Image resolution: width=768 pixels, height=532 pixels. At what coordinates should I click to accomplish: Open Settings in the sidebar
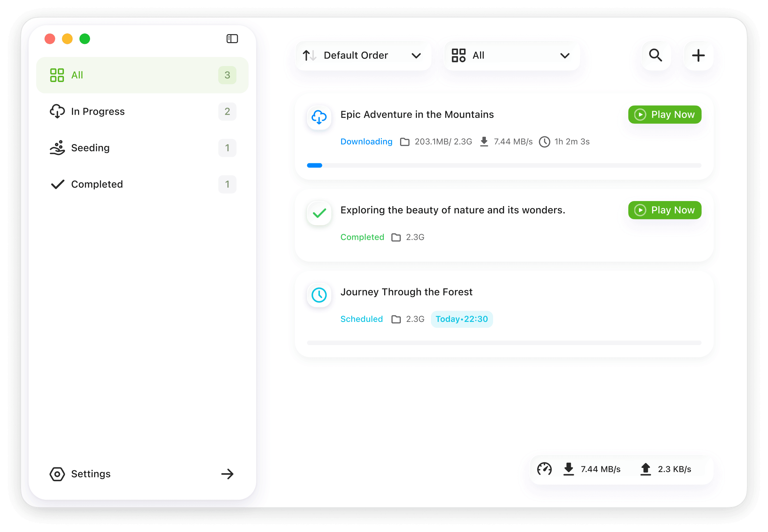click(x=142, y=474)
